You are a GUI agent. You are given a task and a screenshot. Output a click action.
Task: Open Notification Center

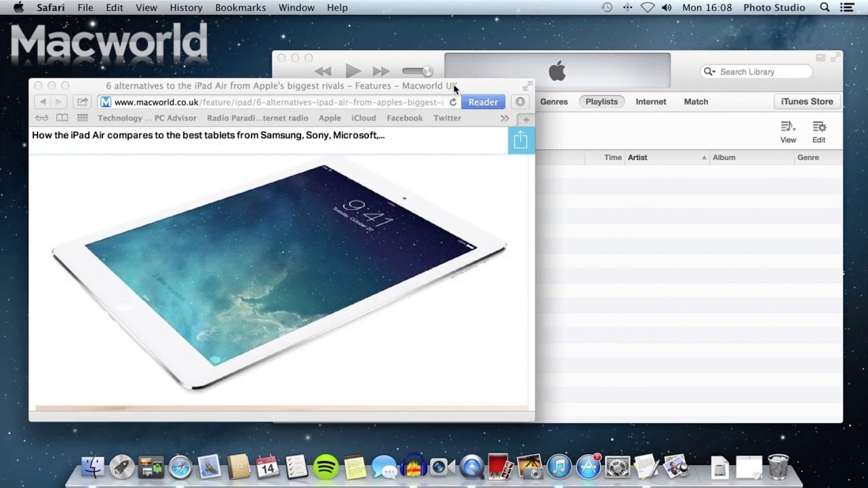[847, 7]
